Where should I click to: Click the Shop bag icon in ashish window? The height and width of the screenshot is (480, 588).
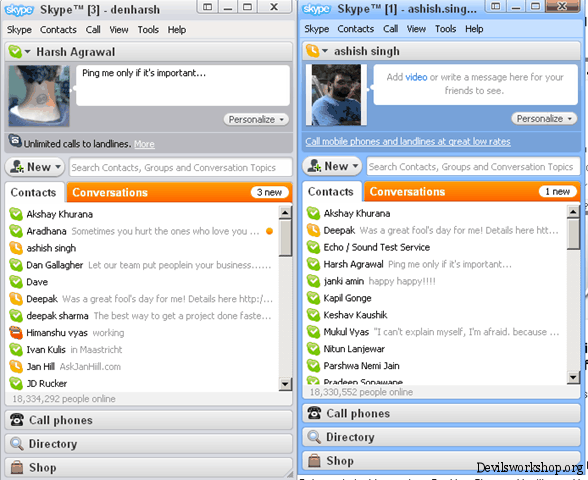point(314,460)
